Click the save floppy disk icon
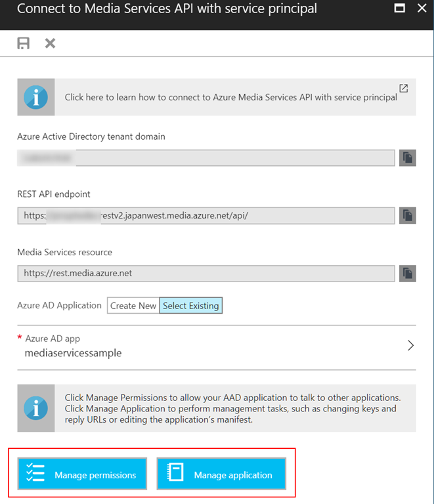434x504 pixels. (24, 43)
